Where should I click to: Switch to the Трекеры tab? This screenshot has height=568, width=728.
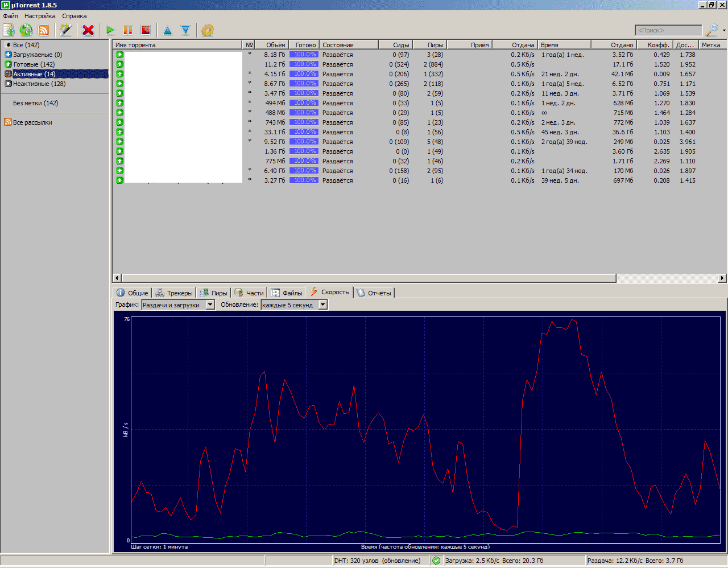173,293
